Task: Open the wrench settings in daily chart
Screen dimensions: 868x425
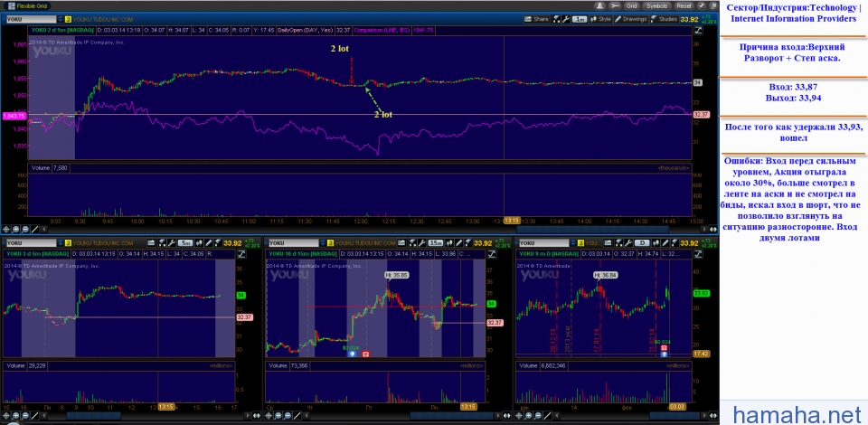Action: click(x=628, y=243)
